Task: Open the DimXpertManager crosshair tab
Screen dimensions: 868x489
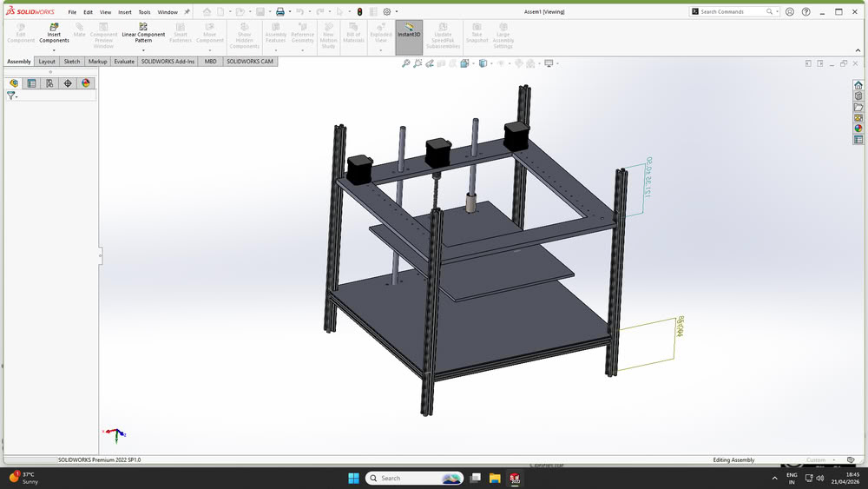Action: pyautogui.click(x=68, y=83)
